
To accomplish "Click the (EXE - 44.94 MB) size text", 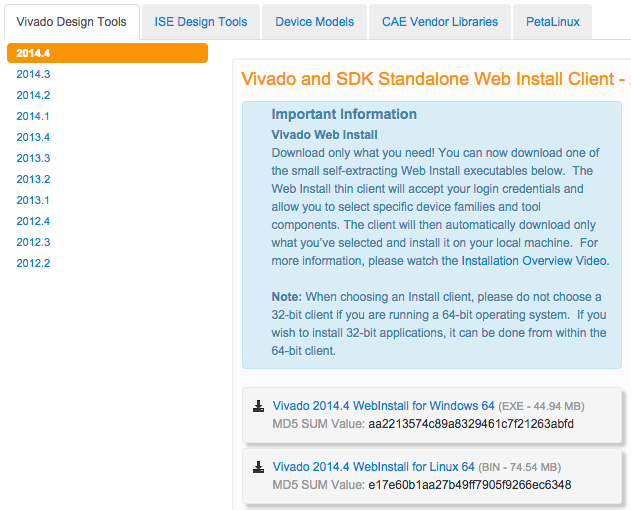I will [541, 406].
